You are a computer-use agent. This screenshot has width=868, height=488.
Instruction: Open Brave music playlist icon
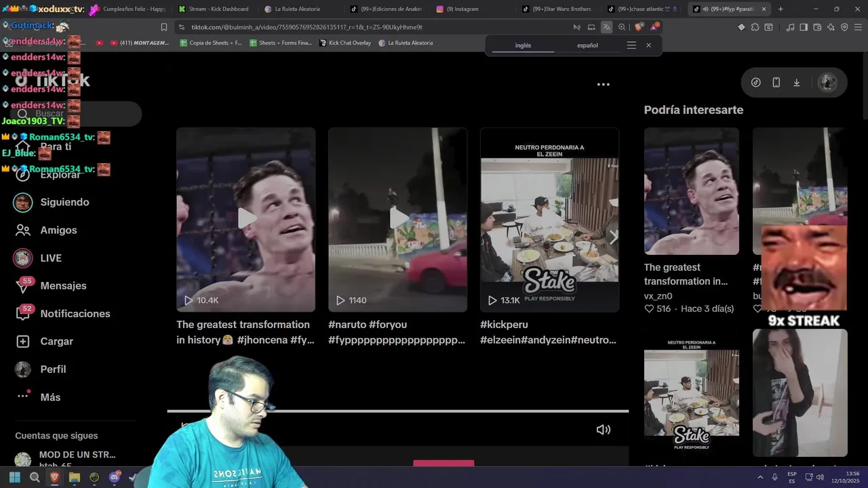click(x=790, y=27)
